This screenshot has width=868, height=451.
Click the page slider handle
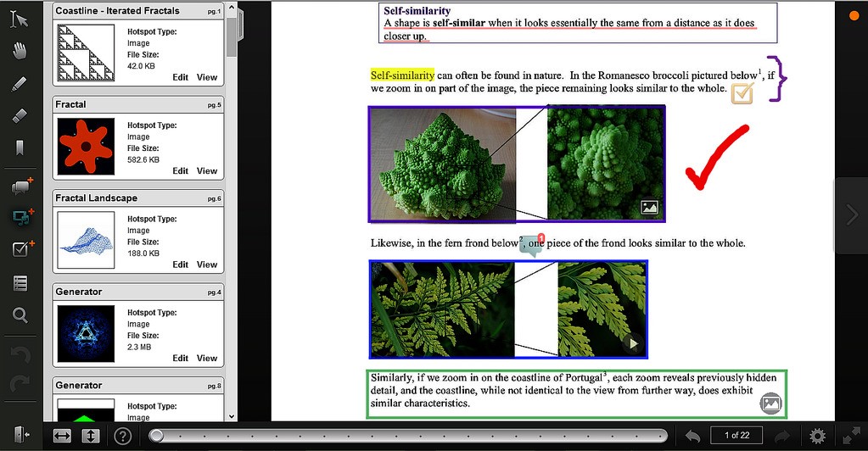[156, 436]
